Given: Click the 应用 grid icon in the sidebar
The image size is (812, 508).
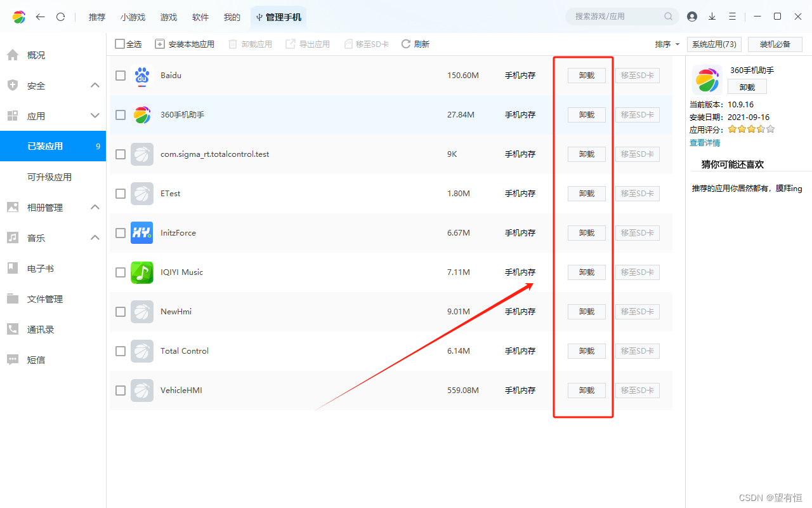Looking at the screenshot, I should [x=13, y=116].
